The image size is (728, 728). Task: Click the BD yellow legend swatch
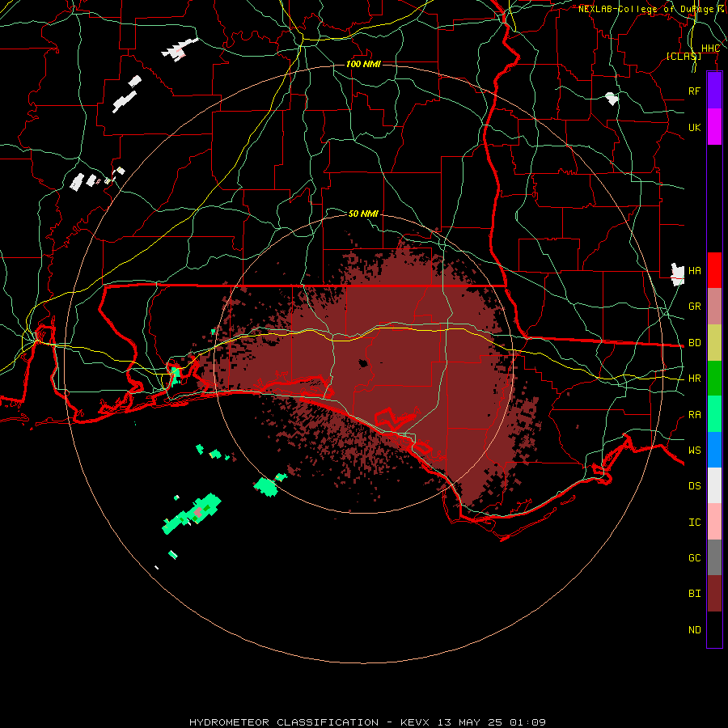(x=714, y=342)
